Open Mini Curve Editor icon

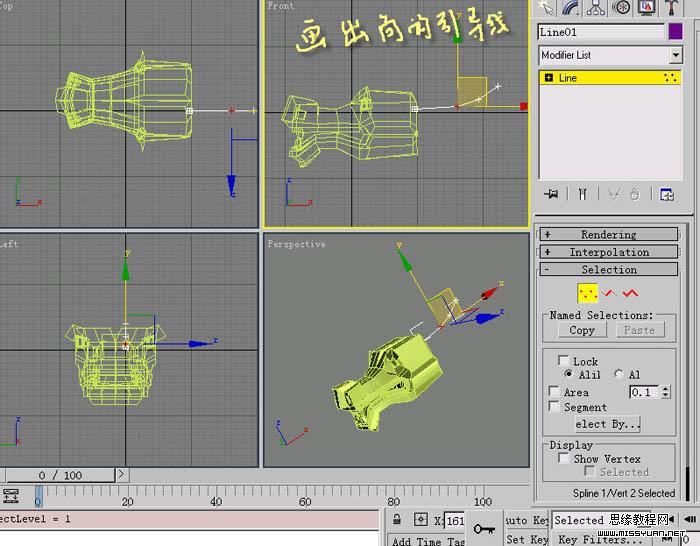point(10,496)
